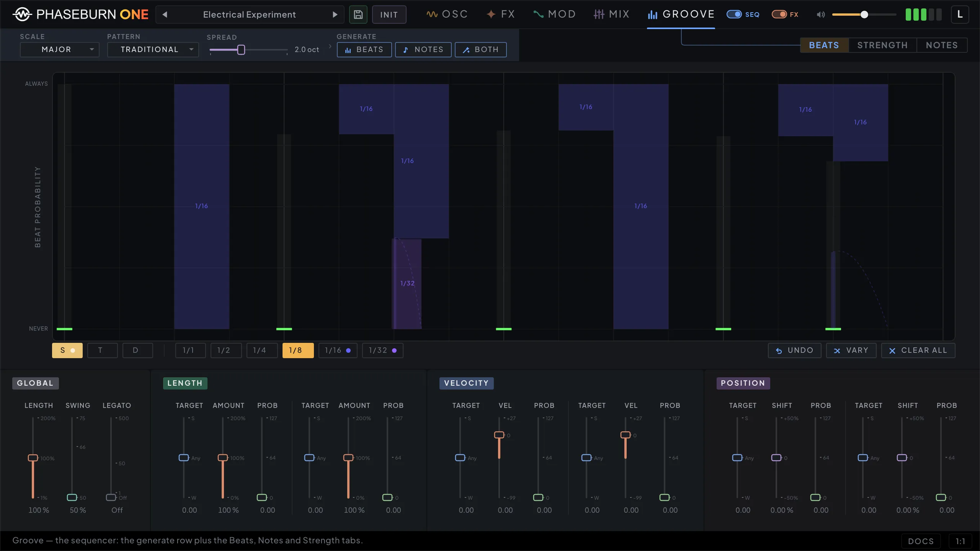
Task: Toggle the FX switch on top bar
Action: 779,15
